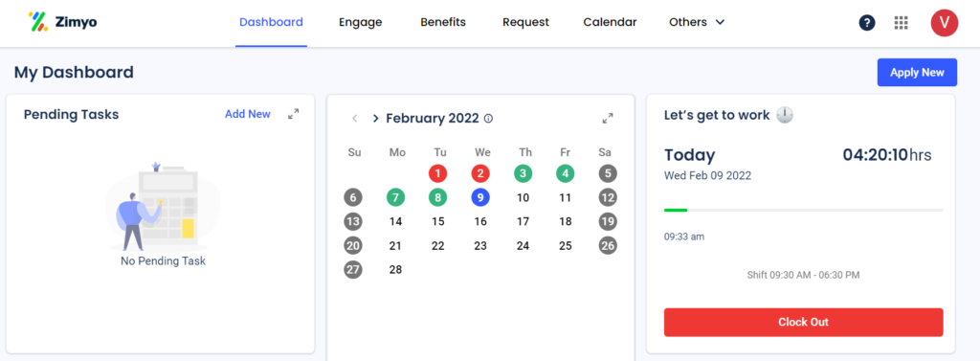Open the help question mark icon

point(866,23)
